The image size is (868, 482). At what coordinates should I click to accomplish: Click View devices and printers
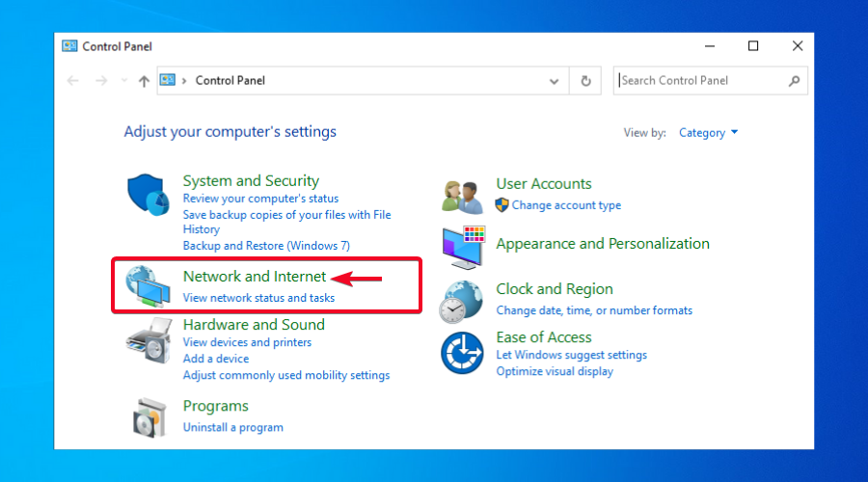click(247, 342)
